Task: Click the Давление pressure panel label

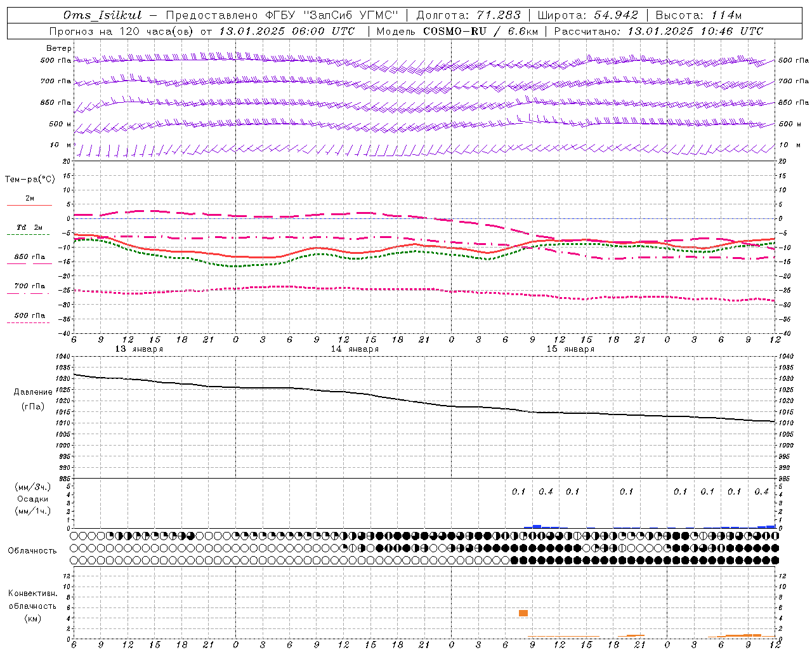Action: [x=33, y=392]
